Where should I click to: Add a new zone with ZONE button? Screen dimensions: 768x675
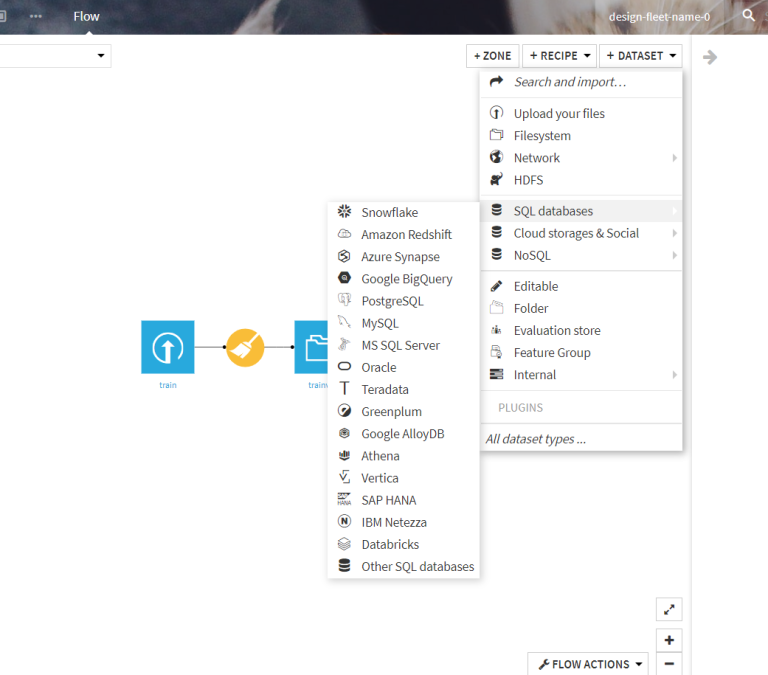492,56
